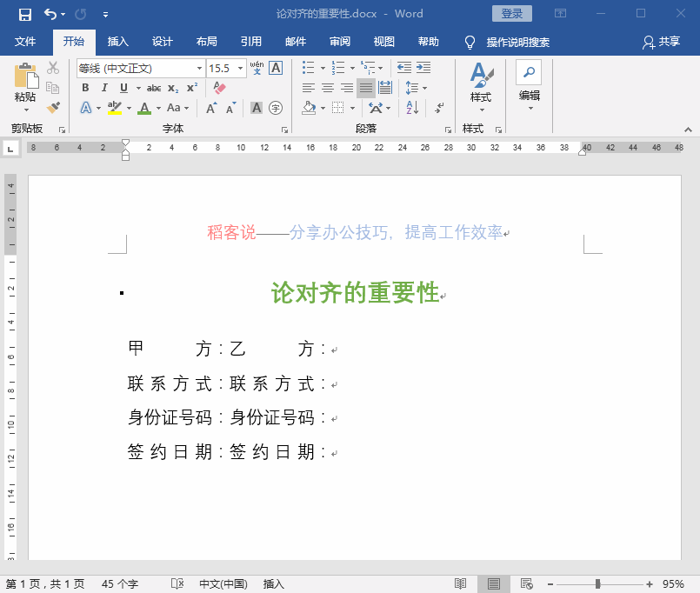Open the font name dropdown
Viewport: 700px width, 593px height.
click(x=199, y=67)
